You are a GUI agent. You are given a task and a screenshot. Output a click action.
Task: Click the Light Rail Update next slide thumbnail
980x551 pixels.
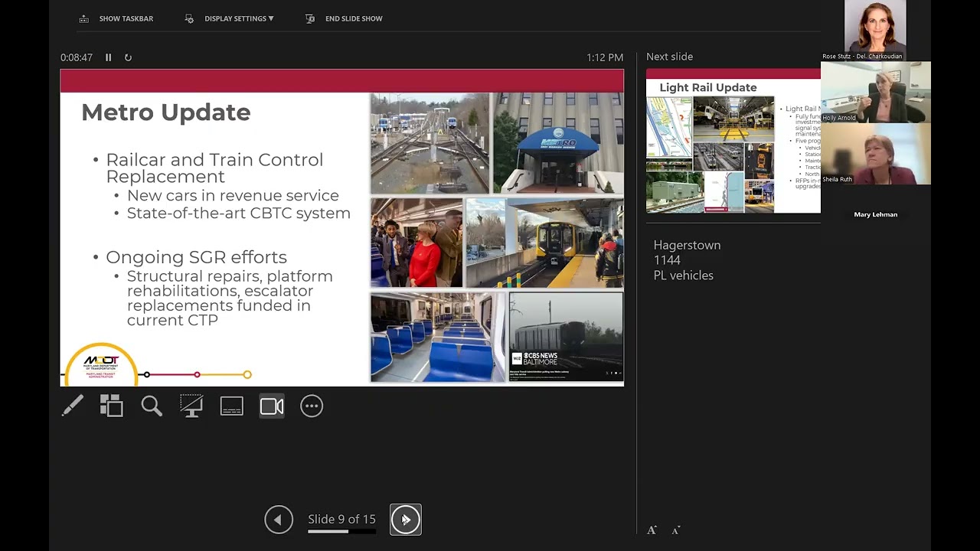pos(733,141)
